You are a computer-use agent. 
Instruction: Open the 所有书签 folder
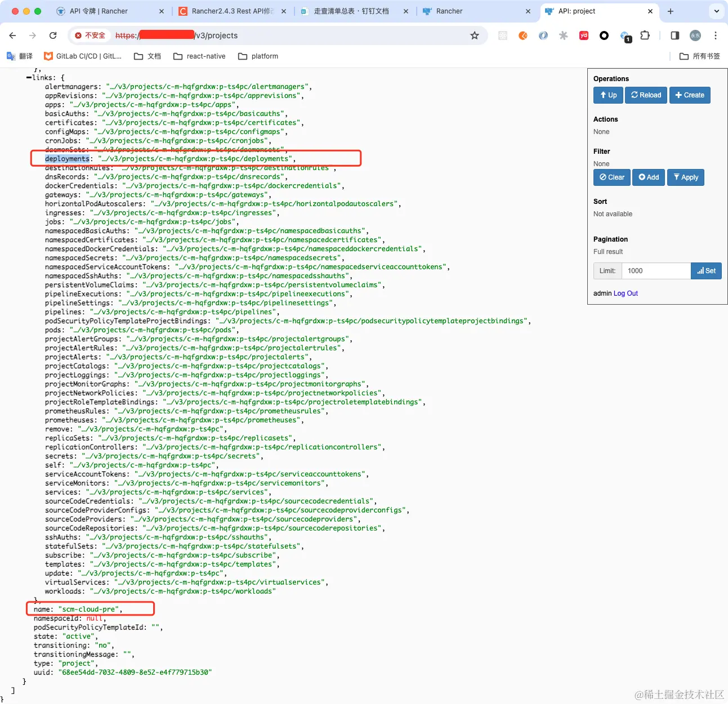click(700, 56)
